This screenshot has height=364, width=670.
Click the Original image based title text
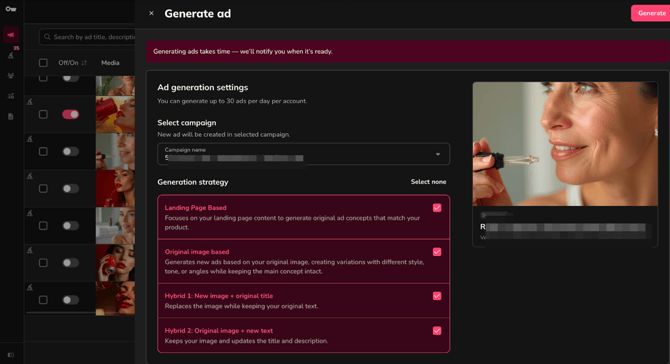(x=197, y=252)
